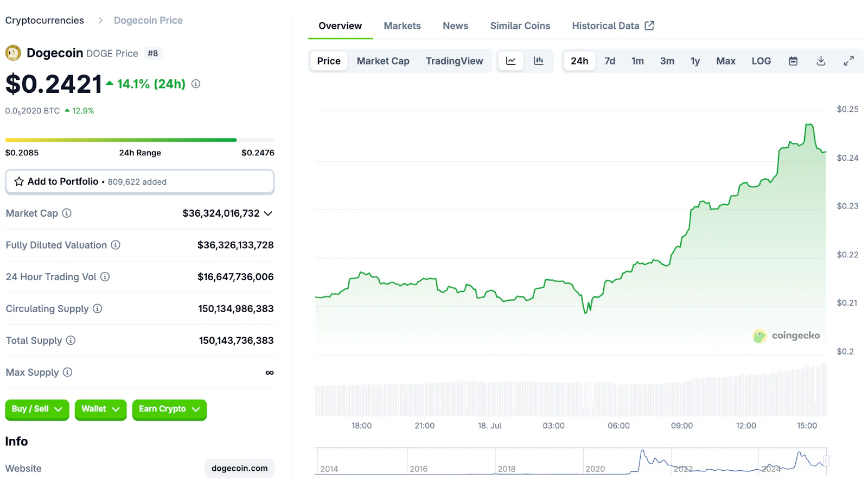Open the Similar Coins tab
Image resolution: width=868 pixels, height=480 pixels.
tap(520, 26)
